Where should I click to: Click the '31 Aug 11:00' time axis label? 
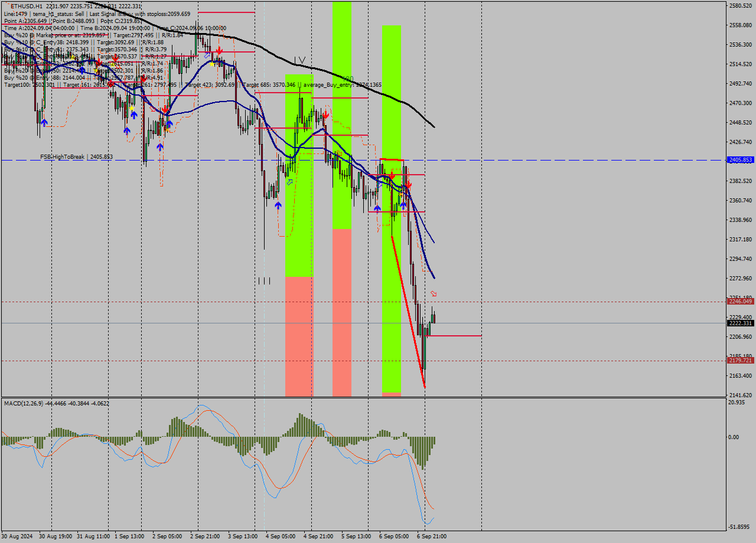pos(93,537)
